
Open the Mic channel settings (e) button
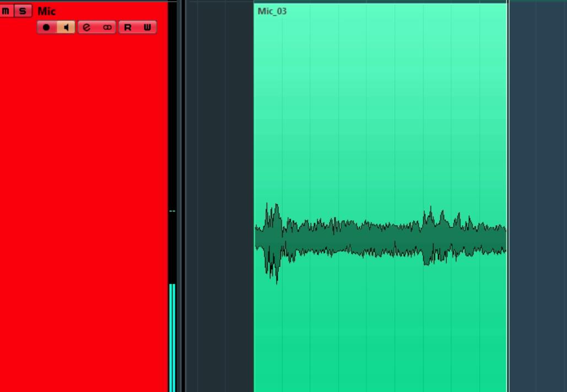coord(87,28)
